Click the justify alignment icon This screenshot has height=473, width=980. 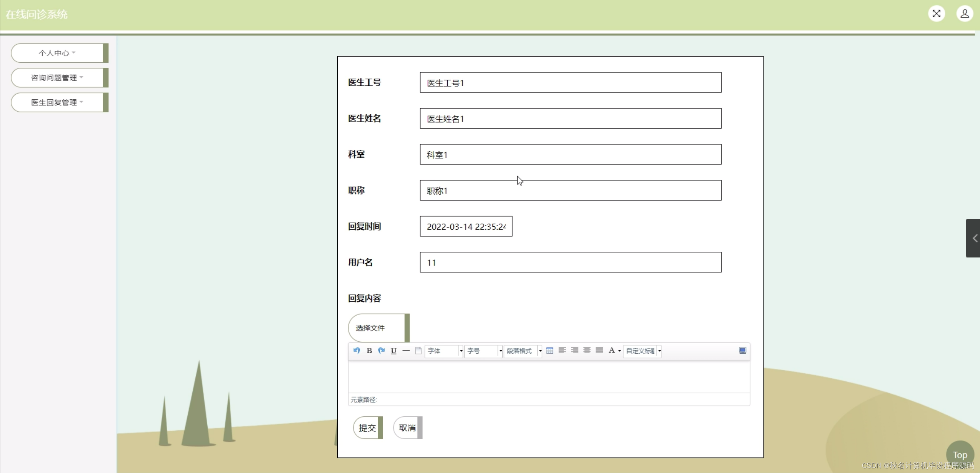pyautogui.click(x=599, y=351)
